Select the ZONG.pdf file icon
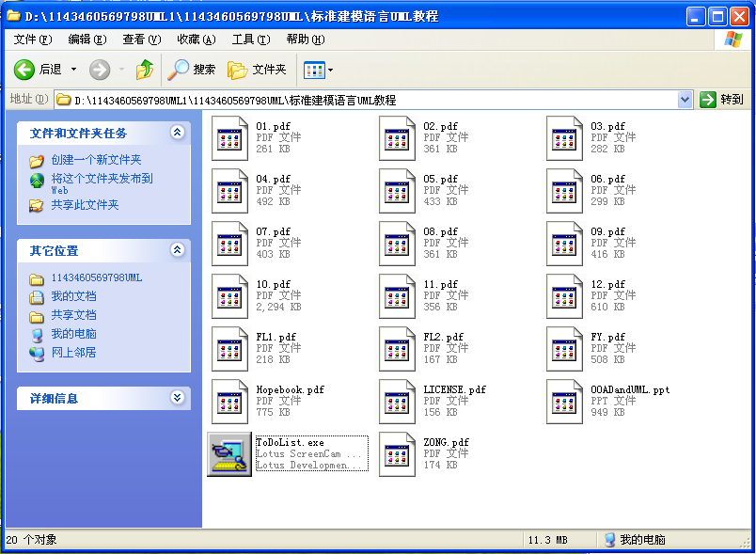 (397, 454)
